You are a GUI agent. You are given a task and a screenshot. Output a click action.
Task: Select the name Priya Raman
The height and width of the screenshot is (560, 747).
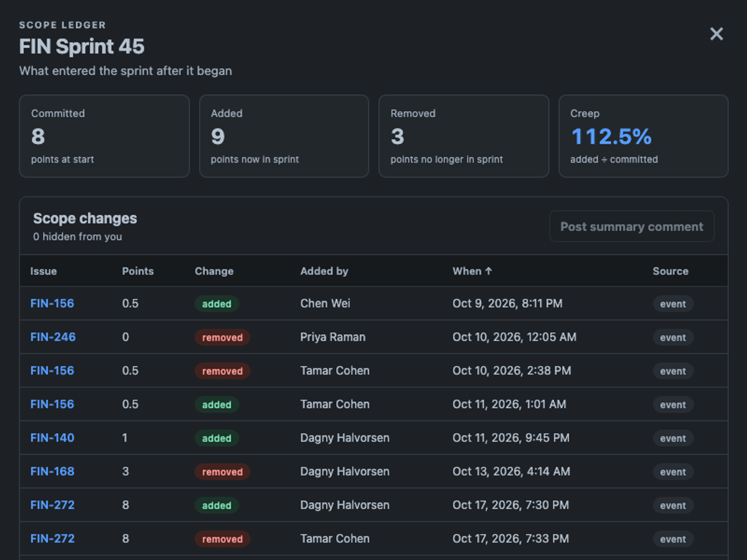point(333,337)
